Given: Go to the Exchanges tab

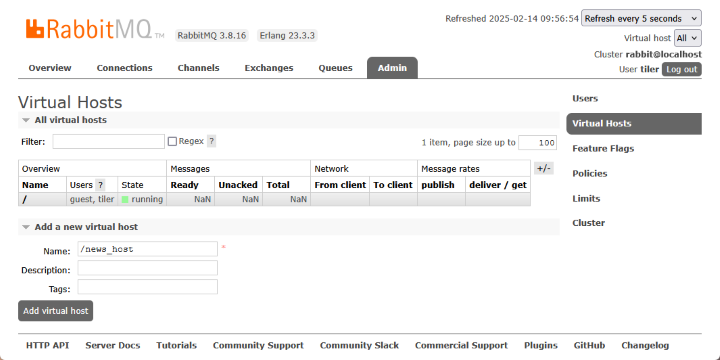Looking at the screenshot, I should [x=269, y=68].
